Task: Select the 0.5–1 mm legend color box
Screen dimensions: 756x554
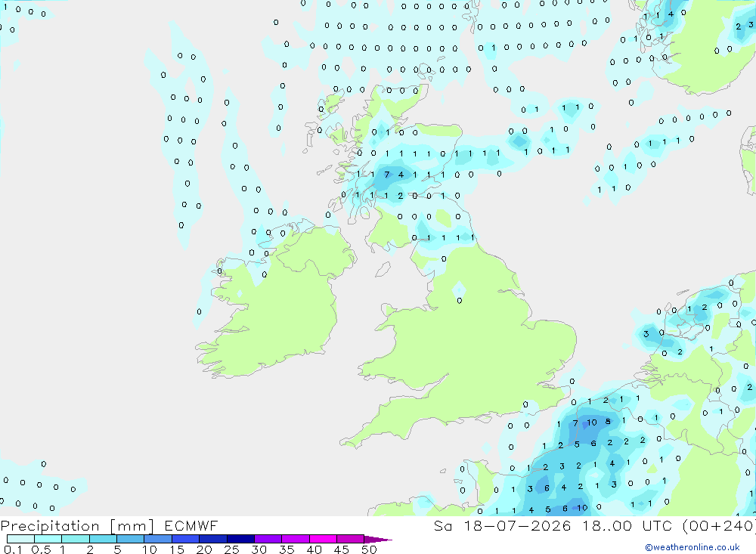Action: pyautogui.click(x=48, y=539)
